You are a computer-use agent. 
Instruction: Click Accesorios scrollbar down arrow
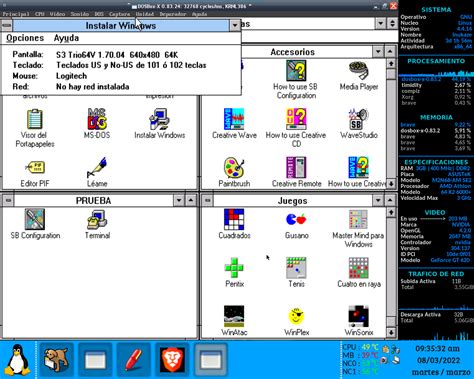[391, 184]
